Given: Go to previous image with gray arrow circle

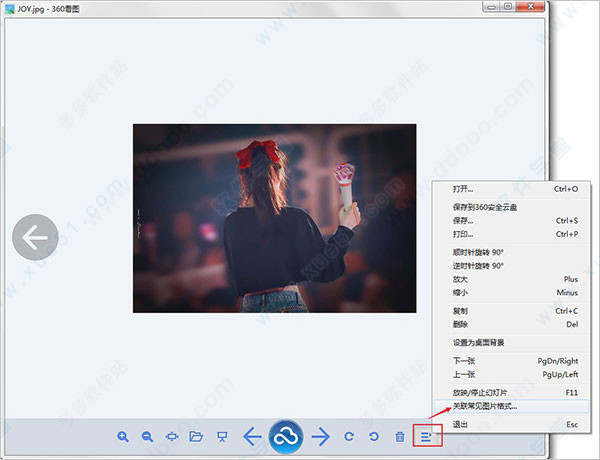Looking at the screenshot, I should click(36, 237).
